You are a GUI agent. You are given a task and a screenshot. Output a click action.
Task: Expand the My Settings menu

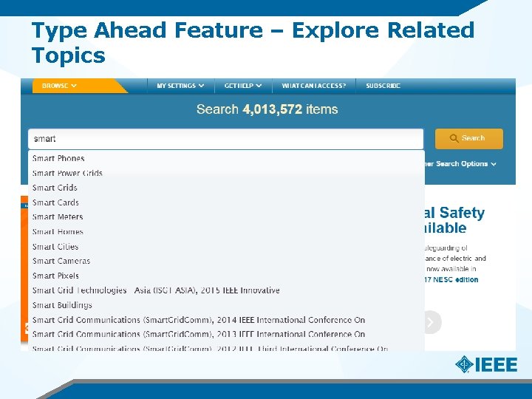pyautogui.click(x=180, y=86)
